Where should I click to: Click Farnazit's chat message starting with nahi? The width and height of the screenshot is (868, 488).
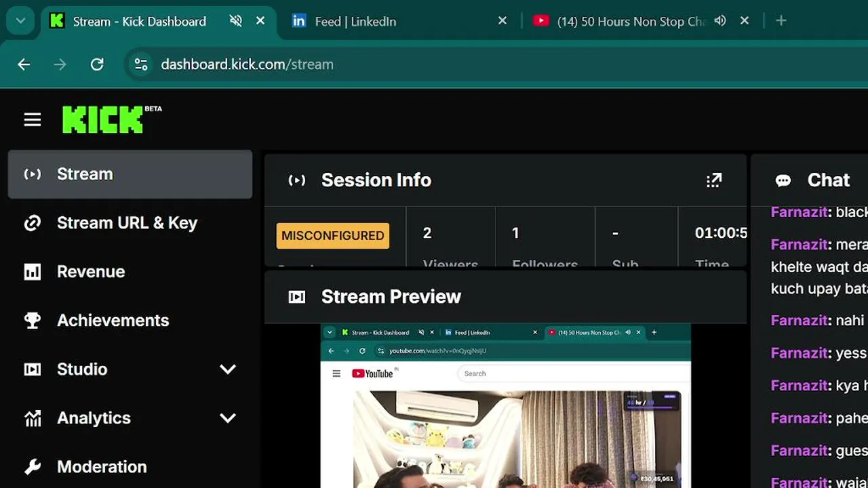(x=819, y=321)
